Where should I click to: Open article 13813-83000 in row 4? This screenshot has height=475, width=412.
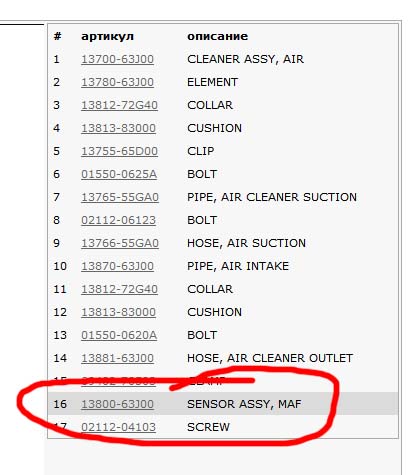118,128
